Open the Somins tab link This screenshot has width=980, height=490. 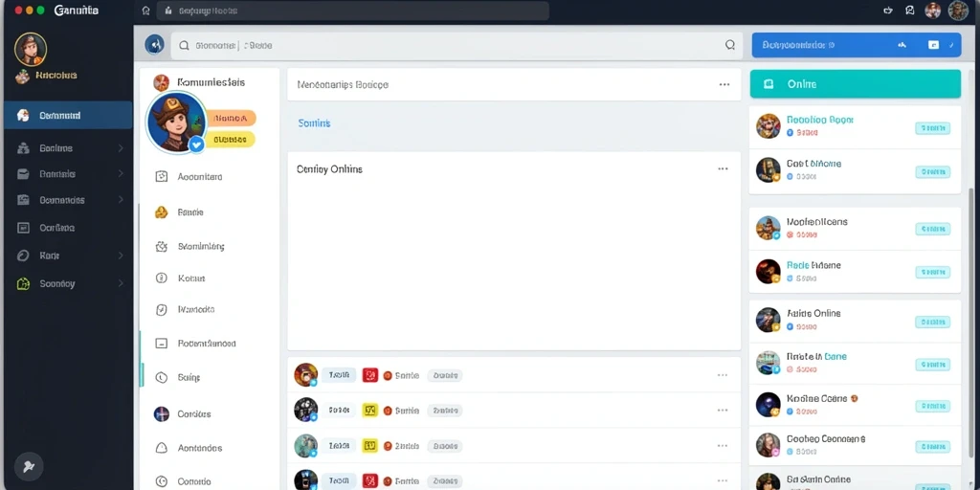pos(314,123)
